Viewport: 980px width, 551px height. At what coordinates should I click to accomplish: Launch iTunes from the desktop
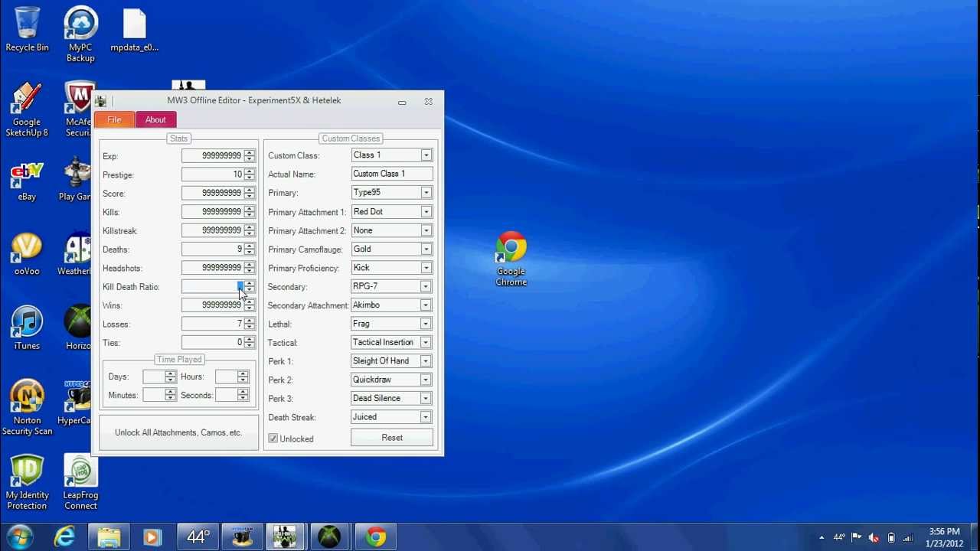coord(27,329)
